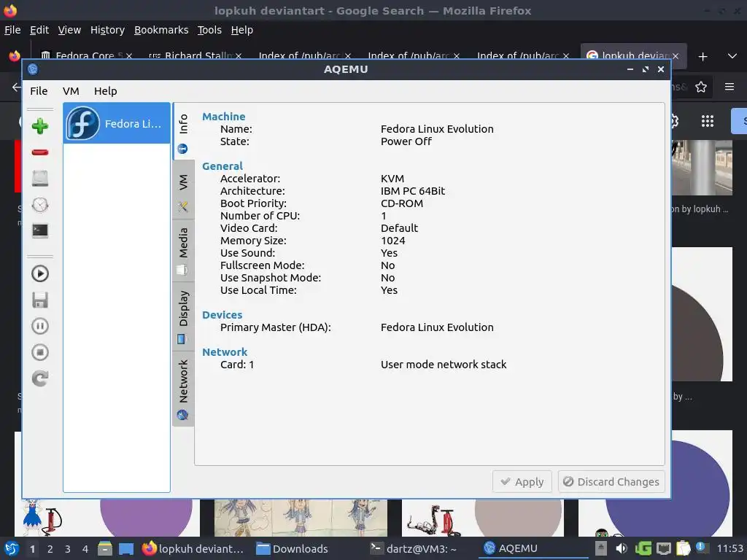The image size is (747, 560).
Task: Select Fedora Li... VM in list
Action: [x=117, y=123]
